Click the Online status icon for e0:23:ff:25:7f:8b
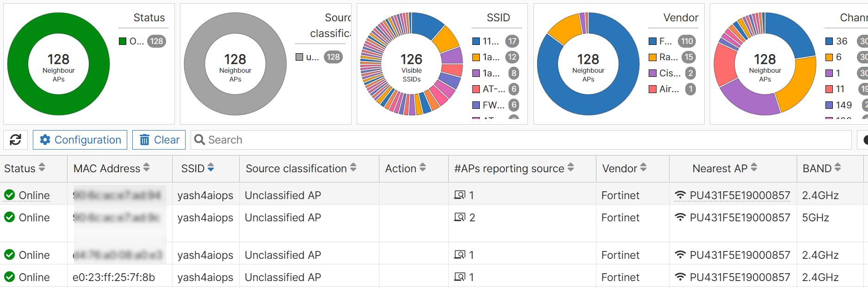868x288 pixels. point(9,277)
